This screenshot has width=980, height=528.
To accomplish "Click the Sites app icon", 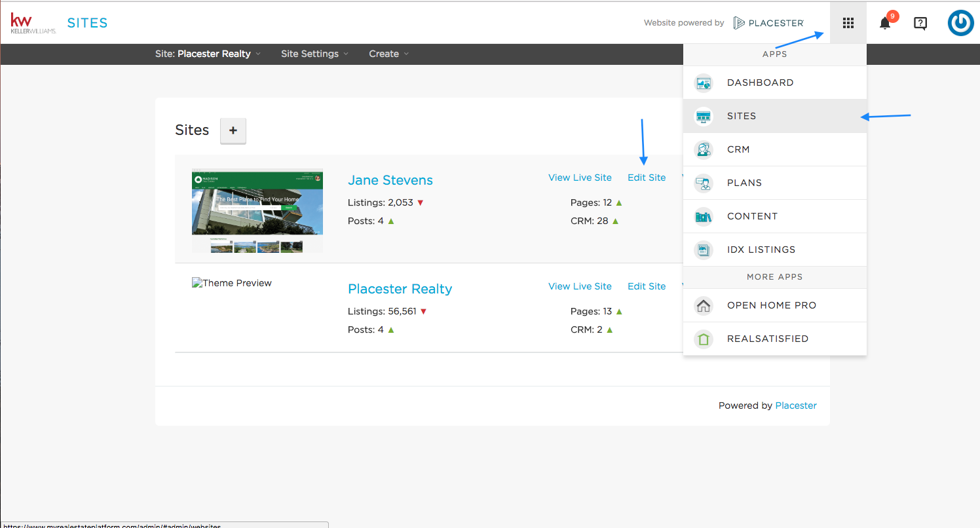I will (704, 117).
